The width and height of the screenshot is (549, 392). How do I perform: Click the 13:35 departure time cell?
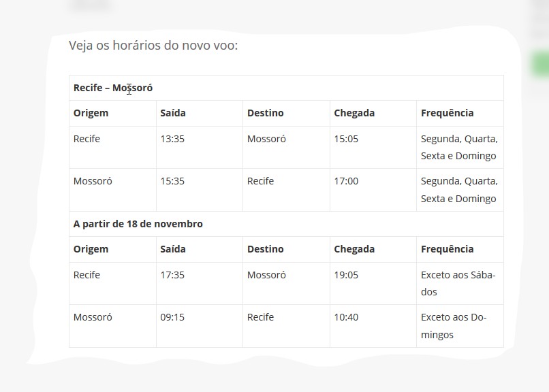[172, 139]
